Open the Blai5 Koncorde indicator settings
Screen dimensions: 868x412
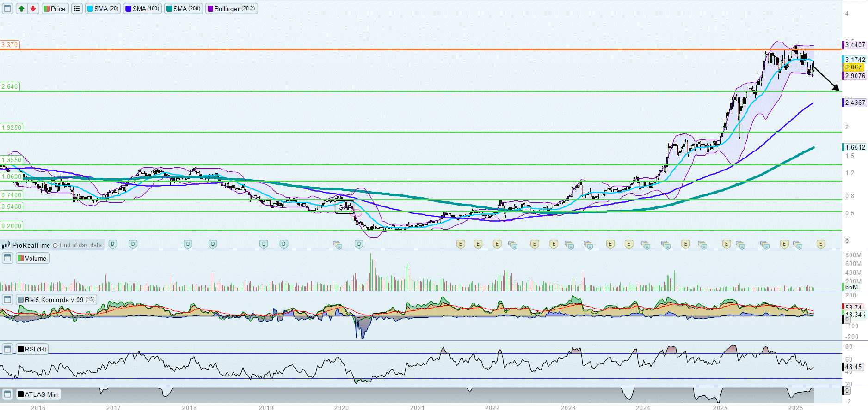[x=56, y=300]
